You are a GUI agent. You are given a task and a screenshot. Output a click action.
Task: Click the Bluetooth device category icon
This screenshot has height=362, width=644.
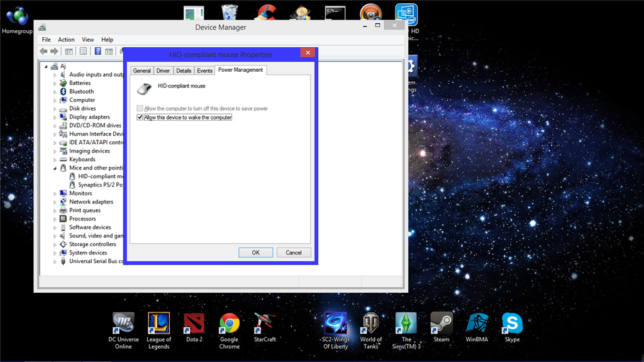coord(64,91)
